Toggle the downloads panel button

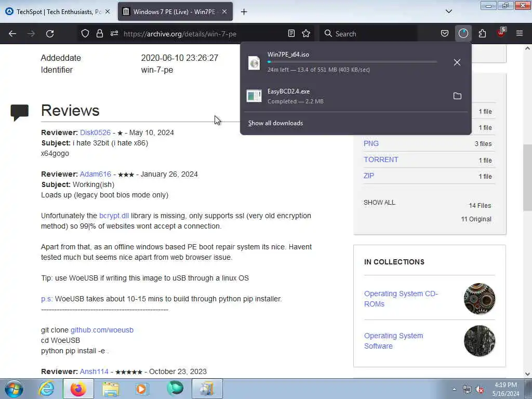click(x=463, y=34)
